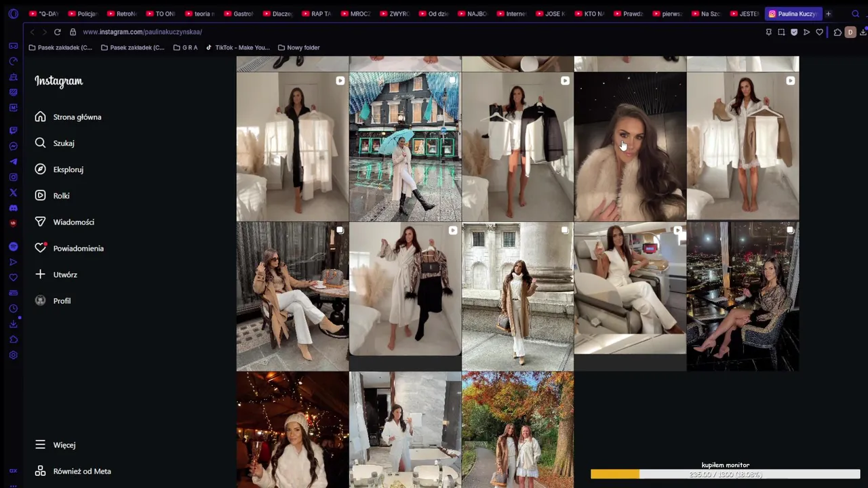Open settings gear in the Opera sidebar
The width and height of the screenshot is (868, 488).
13,355
